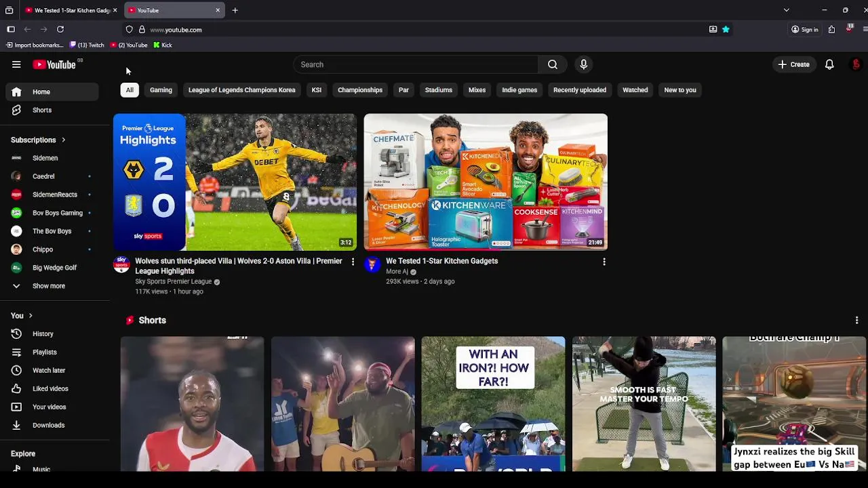Open the Twitch bookmark
The width and height of the screenshot is (868, 488).
(87, 45)
